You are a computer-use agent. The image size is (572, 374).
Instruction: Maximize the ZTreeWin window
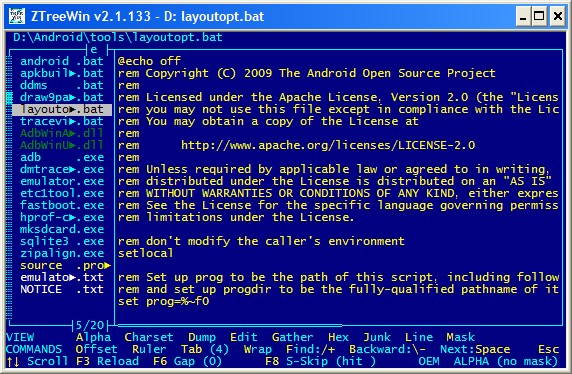click(539, 16)
